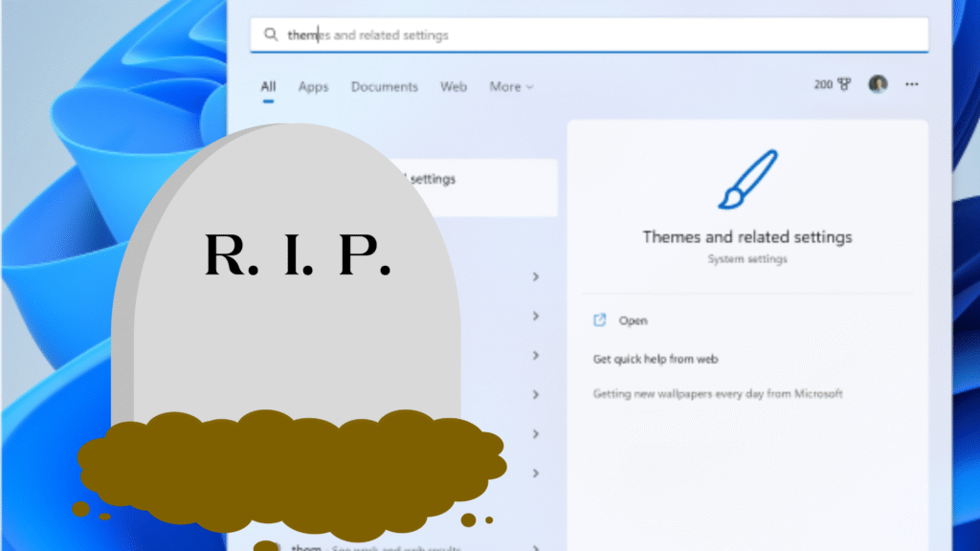980x551 pixels.
Task: Open the three-dot more options menu
Action: coord(911,84)
